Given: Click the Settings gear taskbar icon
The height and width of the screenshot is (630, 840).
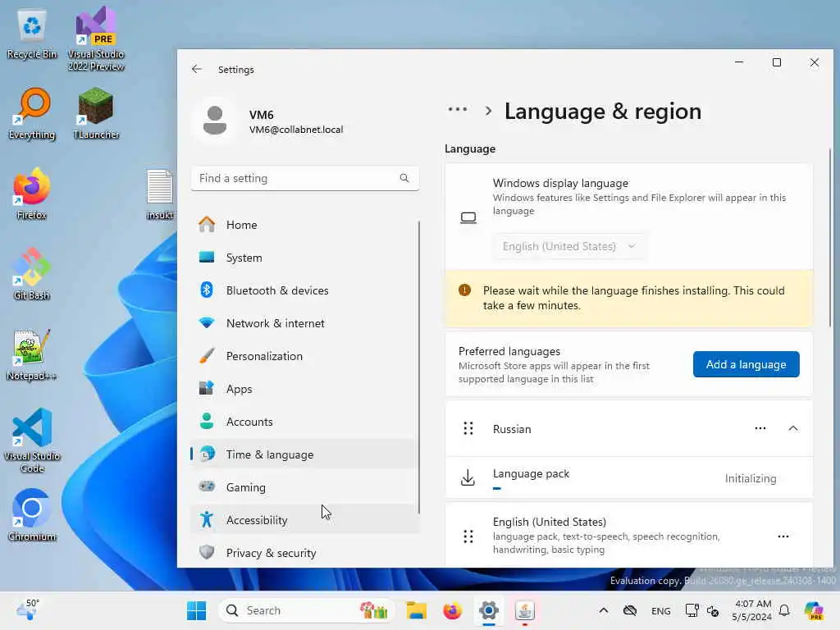Looking at the screenshot, I should (x=489, y=610).
